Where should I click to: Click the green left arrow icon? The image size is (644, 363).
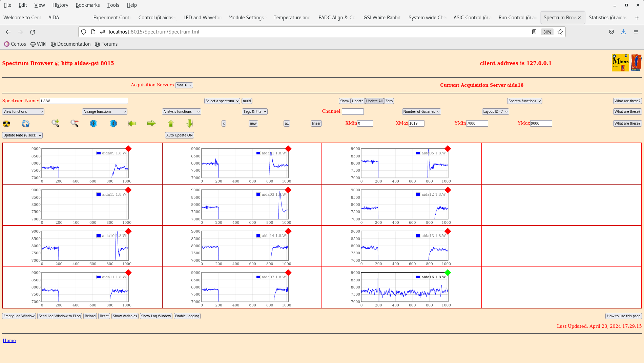pyautogui.click(x=132, y=124)
